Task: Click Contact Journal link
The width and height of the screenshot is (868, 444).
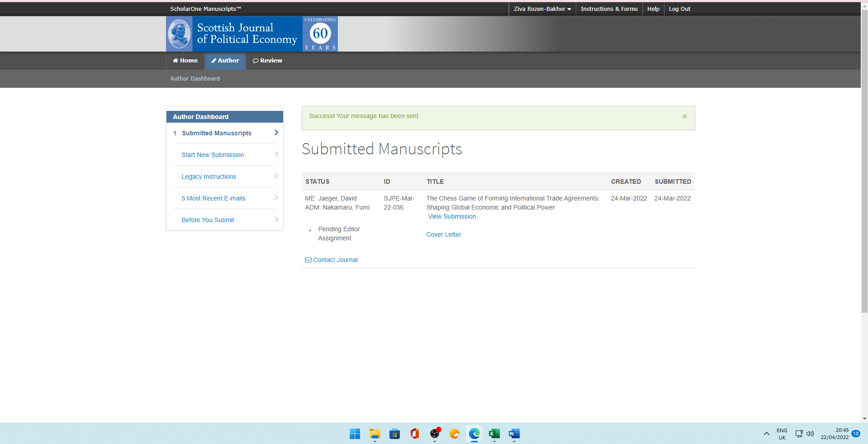Action: (335, 260)
